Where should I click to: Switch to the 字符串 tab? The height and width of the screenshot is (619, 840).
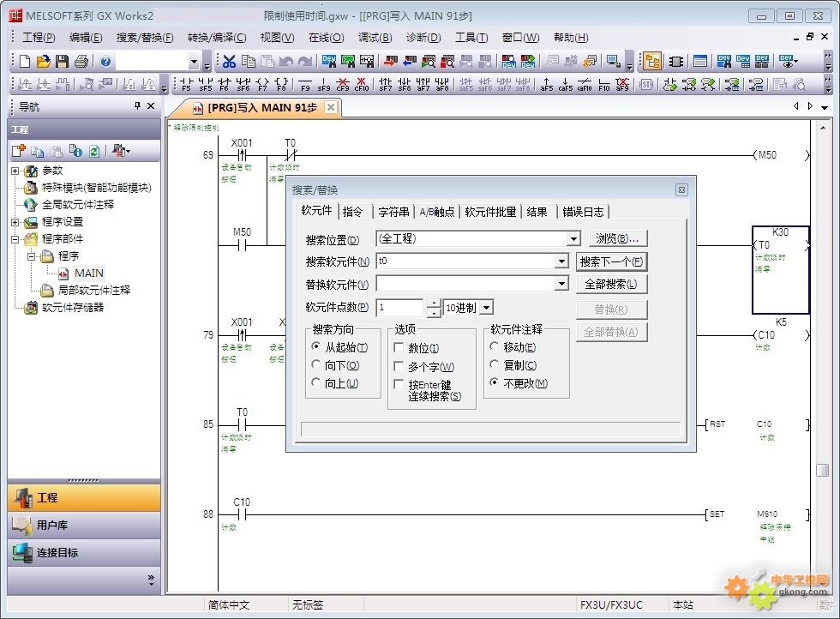(393, 212)
